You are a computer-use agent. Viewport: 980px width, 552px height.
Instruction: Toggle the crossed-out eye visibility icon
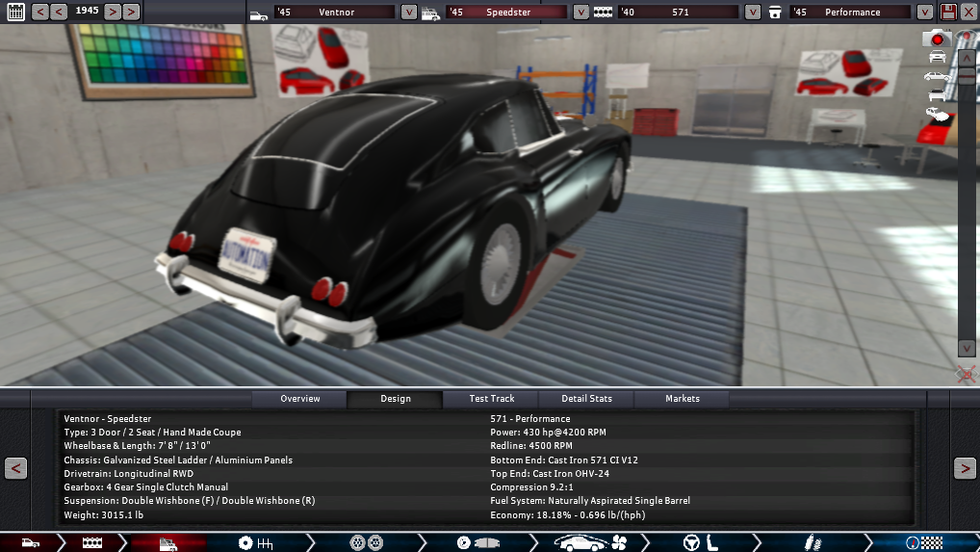[967, 374]
